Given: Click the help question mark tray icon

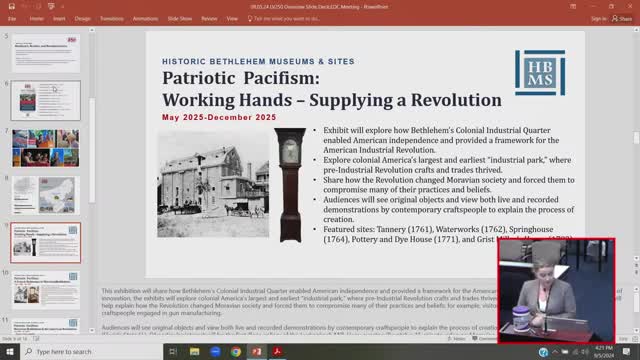Looking at the screenshot, I should (x=543, y=352).
